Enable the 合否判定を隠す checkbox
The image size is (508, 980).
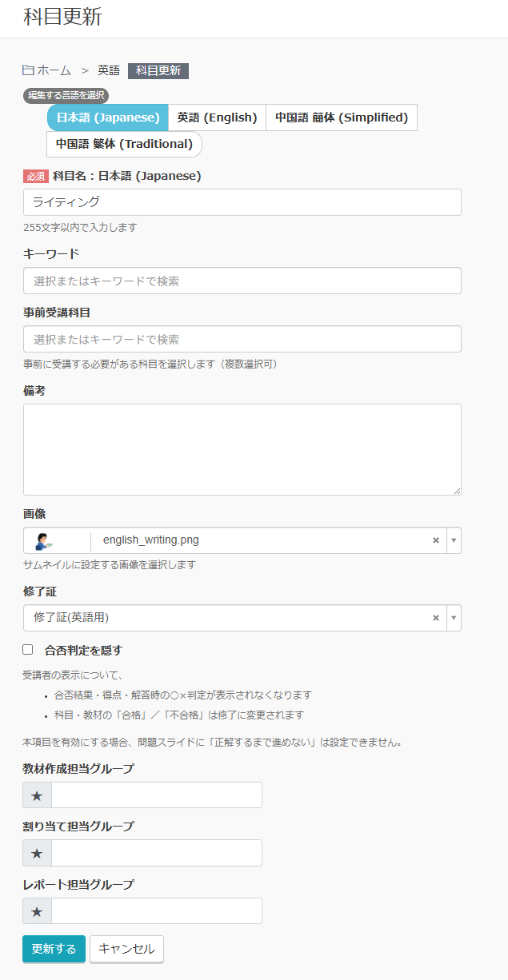click(28, 650)
